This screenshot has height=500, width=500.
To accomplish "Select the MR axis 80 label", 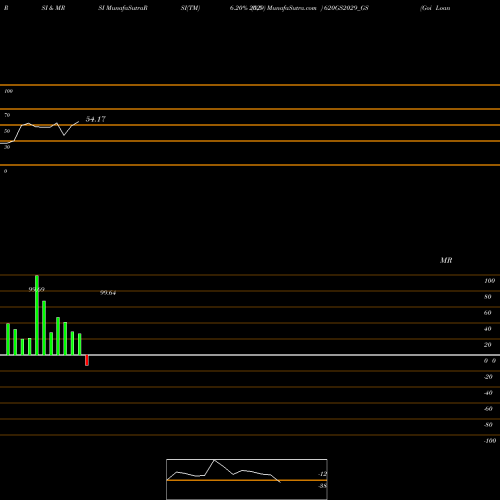I will 488,297.
